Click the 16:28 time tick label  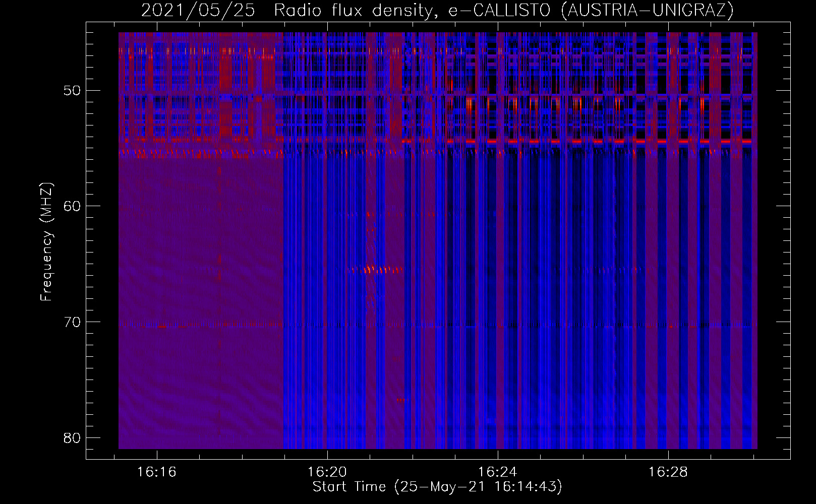pyautogui.click(x=668, y=472)
